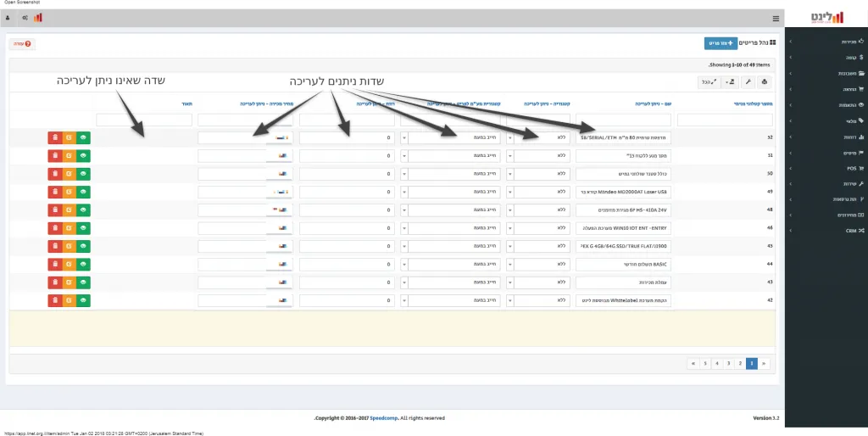Expand sidebar section with flag icon

[826, 153]
